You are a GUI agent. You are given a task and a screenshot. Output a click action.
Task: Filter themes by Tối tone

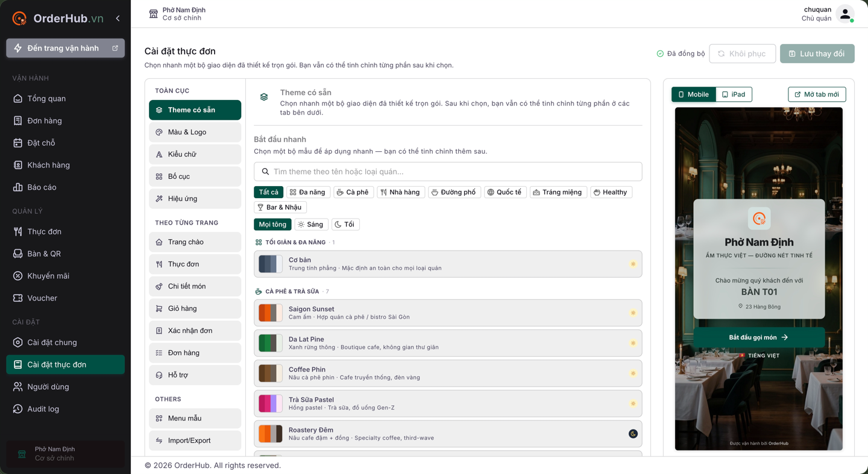(x=345, y=224)
